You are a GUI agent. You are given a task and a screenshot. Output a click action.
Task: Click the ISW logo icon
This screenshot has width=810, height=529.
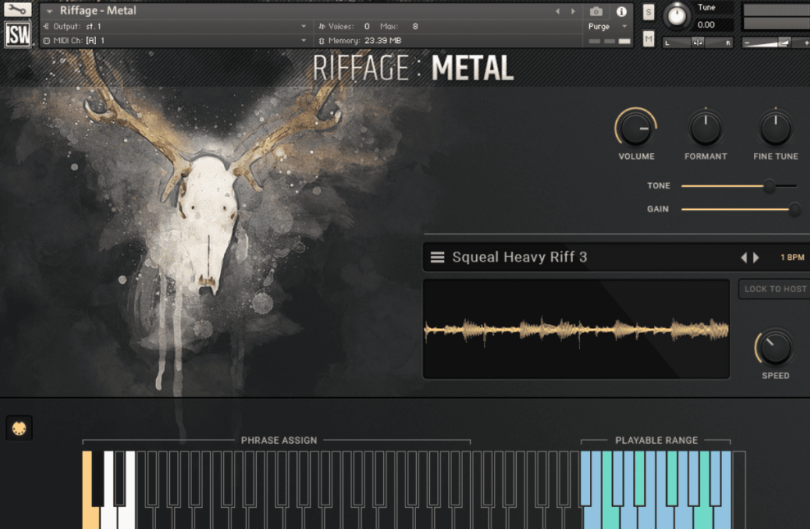(x=18, y=34)
